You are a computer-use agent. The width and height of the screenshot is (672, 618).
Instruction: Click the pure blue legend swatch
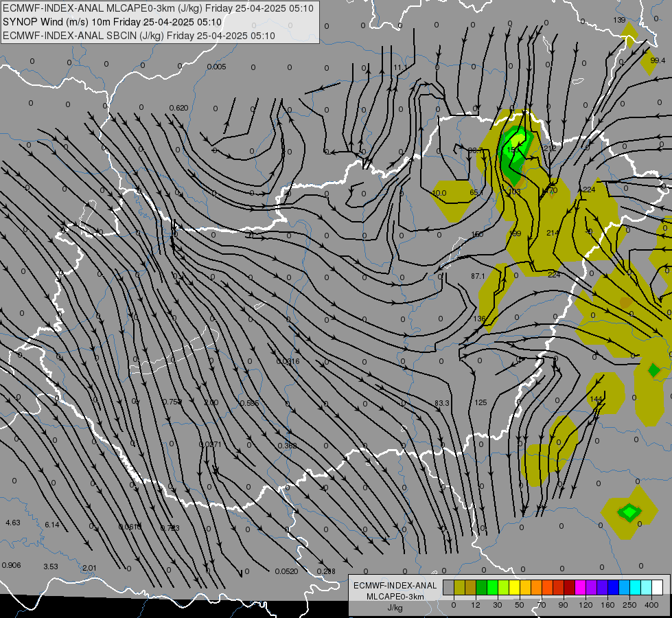(613, 587)
